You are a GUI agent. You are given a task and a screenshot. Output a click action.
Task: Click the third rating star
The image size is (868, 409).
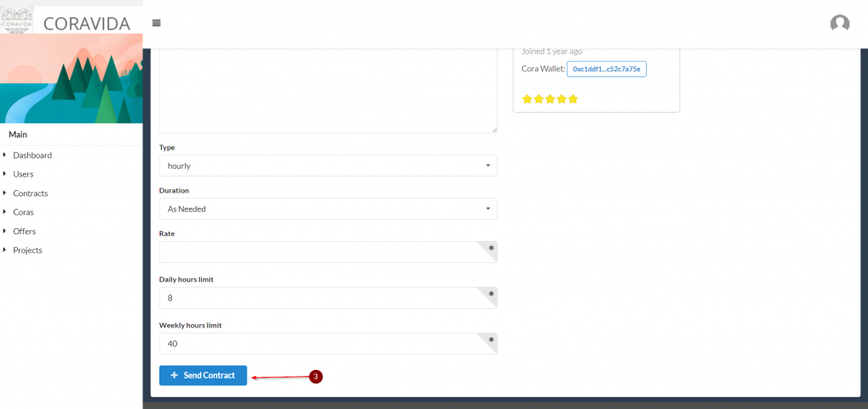(549, 99)
